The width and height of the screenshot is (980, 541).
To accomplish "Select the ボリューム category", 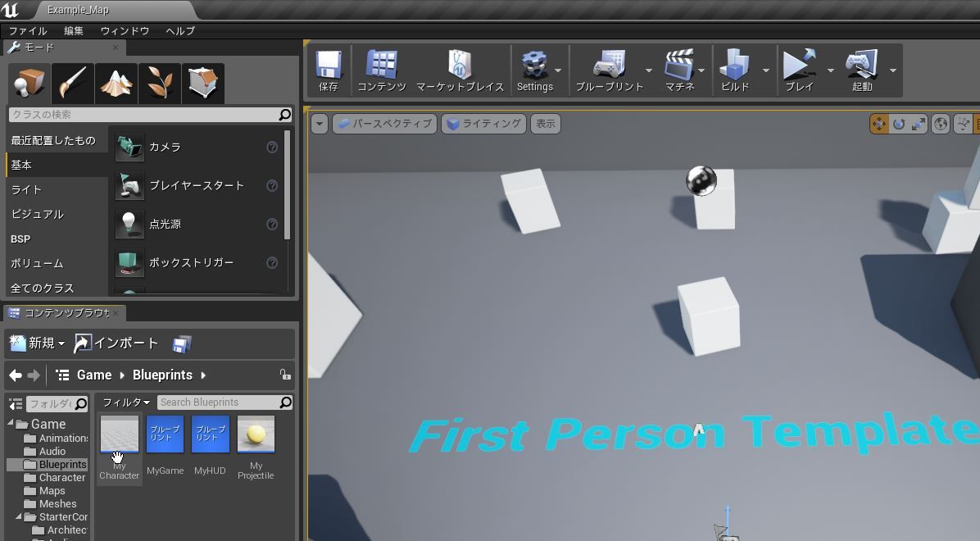I will [x=57, y=264].
